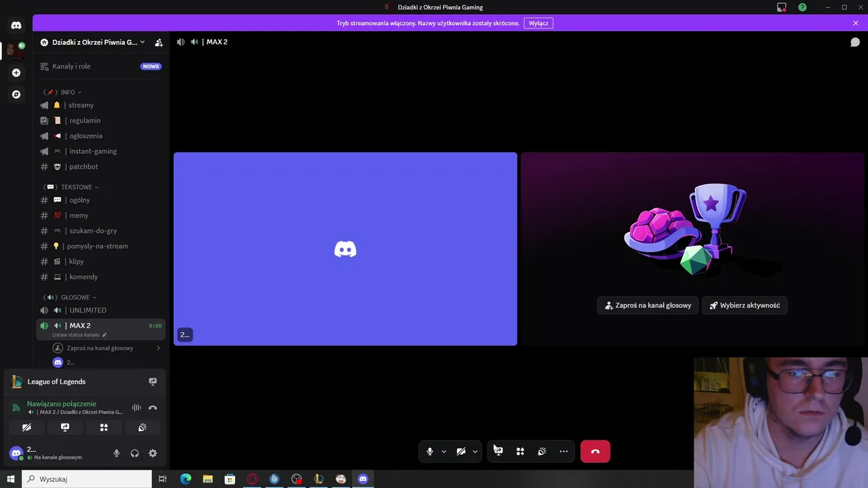Open the discover servers compass icon

coord(16,94)
